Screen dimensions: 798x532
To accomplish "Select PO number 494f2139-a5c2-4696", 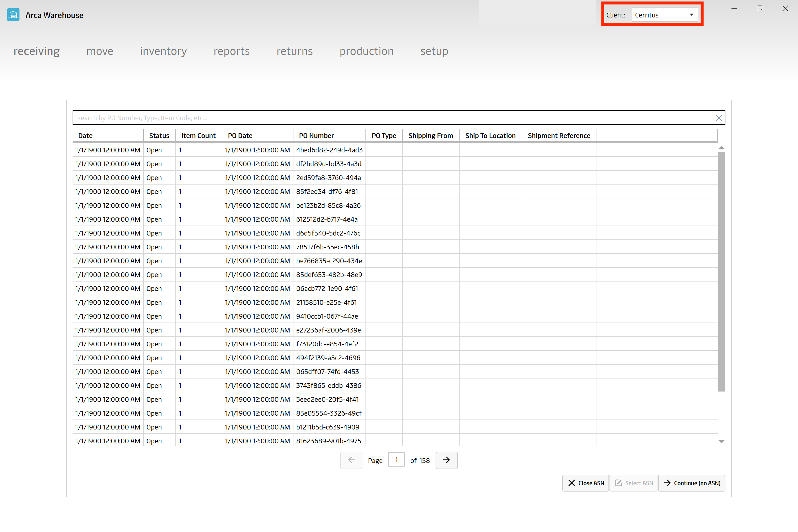I will [x=328, y=358].
